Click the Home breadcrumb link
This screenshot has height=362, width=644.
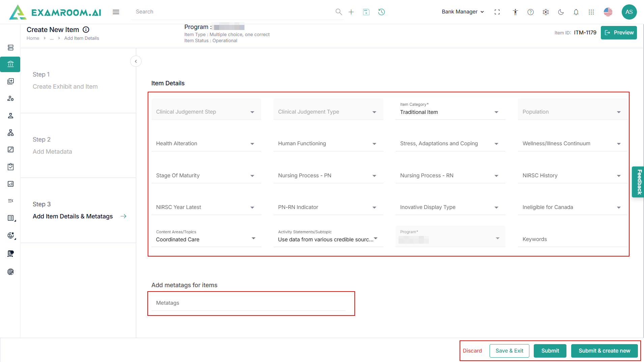click(x=33, y=38)
